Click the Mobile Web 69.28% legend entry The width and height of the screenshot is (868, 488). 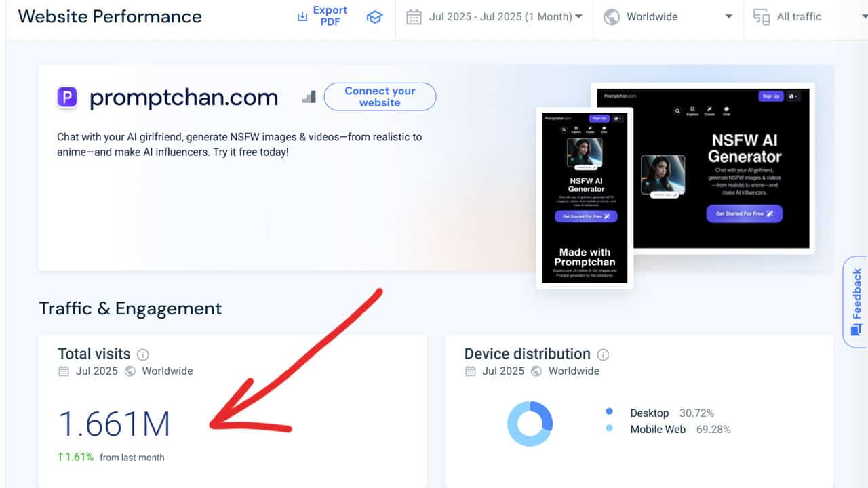click(x=668, y=429)
